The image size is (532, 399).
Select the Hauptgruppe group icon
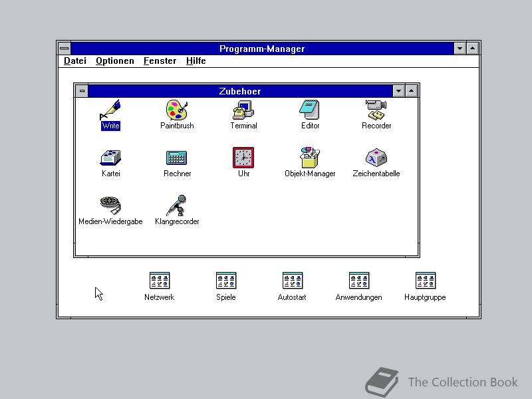[x=426, y=281]
